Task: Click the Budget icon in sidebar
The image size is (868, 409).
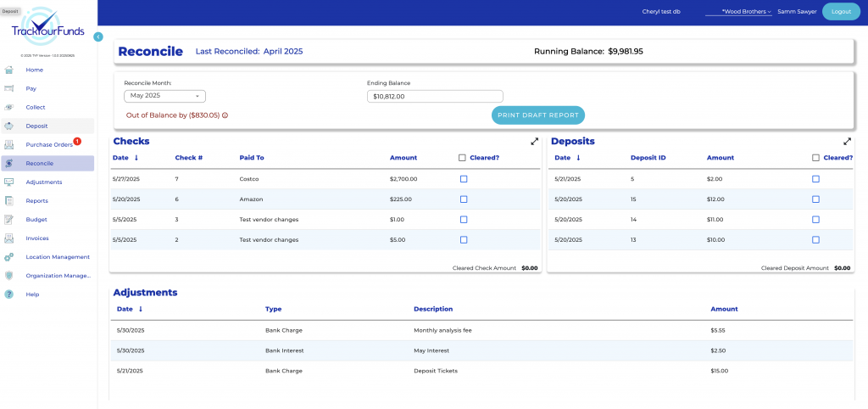Action: 9,219
